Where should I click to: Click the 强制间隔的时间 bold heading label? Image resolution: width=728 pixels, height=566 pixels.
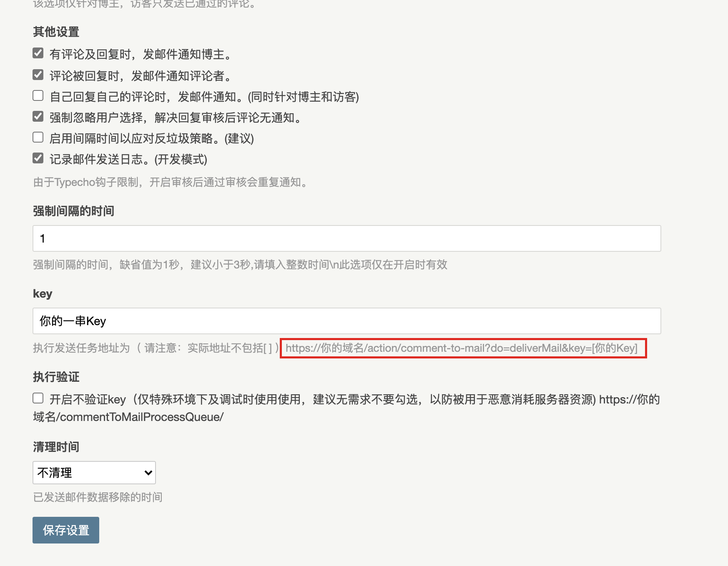point(73,211)
